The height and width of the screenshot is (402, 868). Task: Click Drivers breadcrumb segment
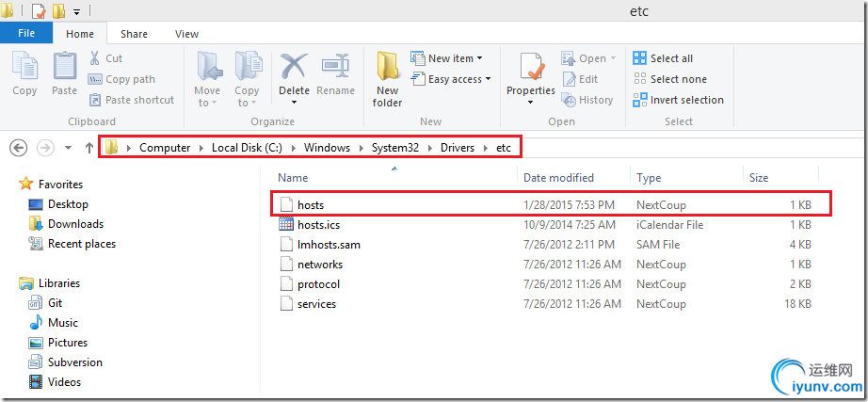click(458, 148)
